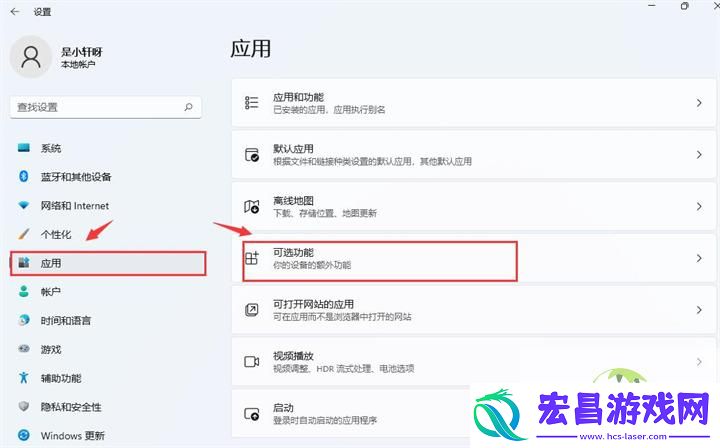Click the Bluetooth icon beside 蓝牙和其他设备
Screen dimensions: 720x448
(23, 176)
